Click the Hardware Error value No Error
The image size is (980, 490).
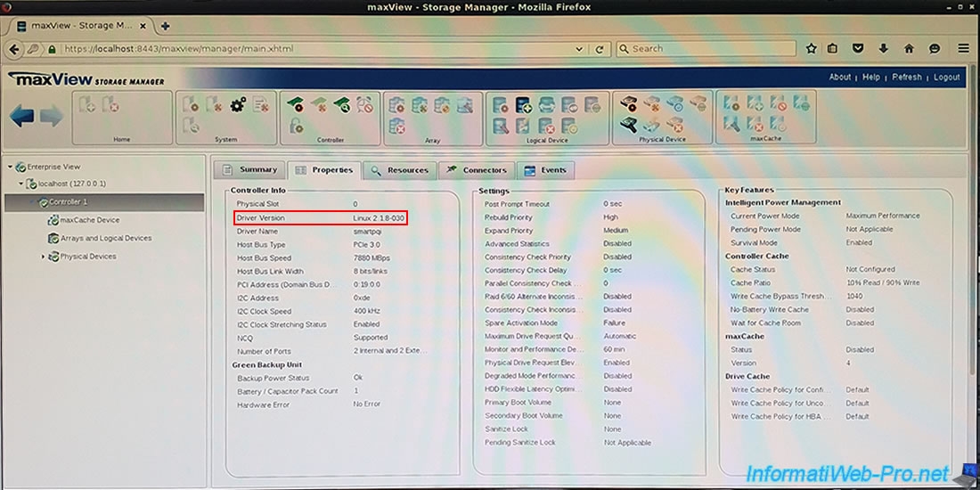(366, 404)
